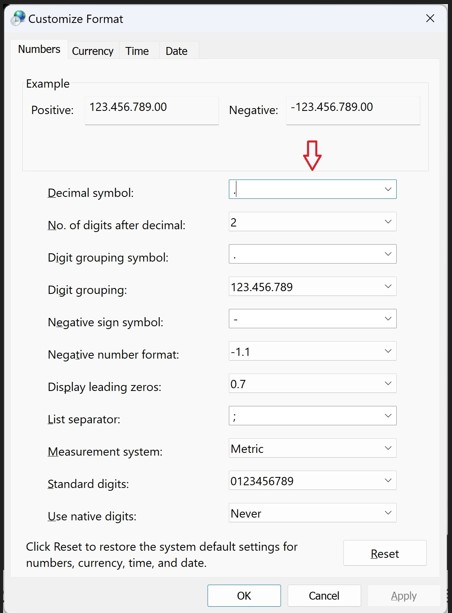Expand the Decimal symbol dropdown arrow
The image size is (452, 613).
coord(388,189)
